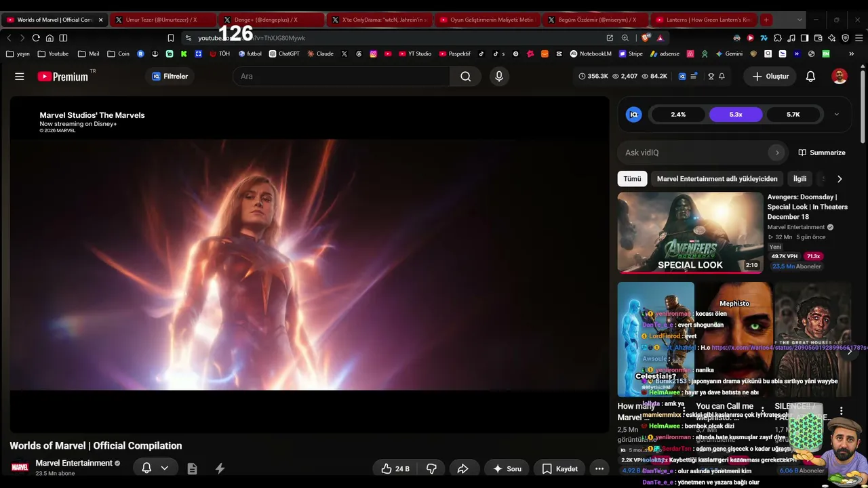Screen dimensions: 868x488
Task: Open the ChatGPT bookmark
Action: tap(284, 54)
